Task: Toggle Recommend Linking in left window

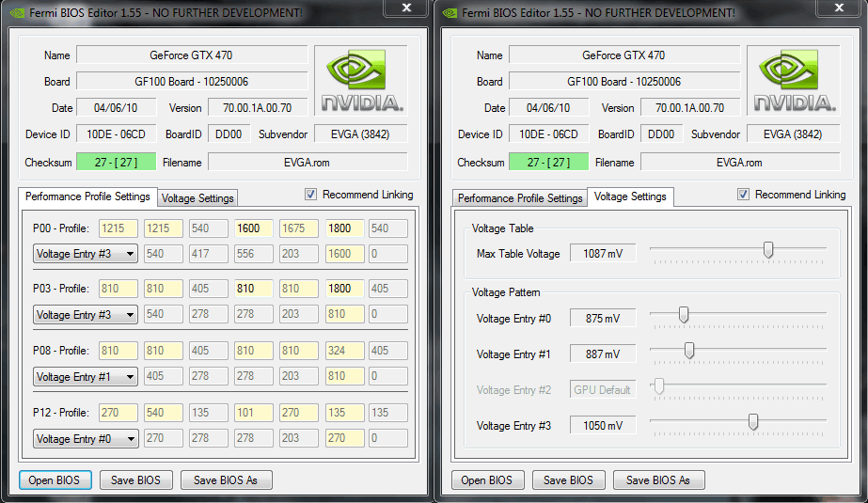Action: 310,195
